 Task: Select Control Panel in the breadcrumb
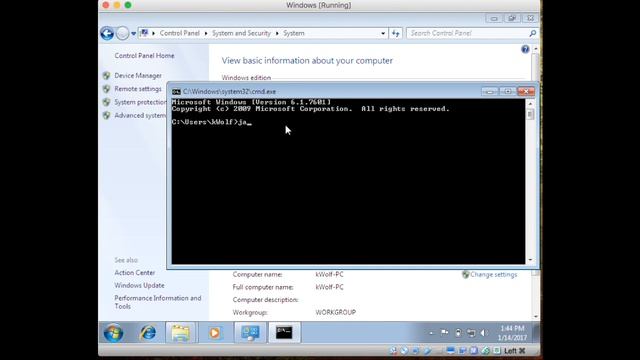click(180, 33)
